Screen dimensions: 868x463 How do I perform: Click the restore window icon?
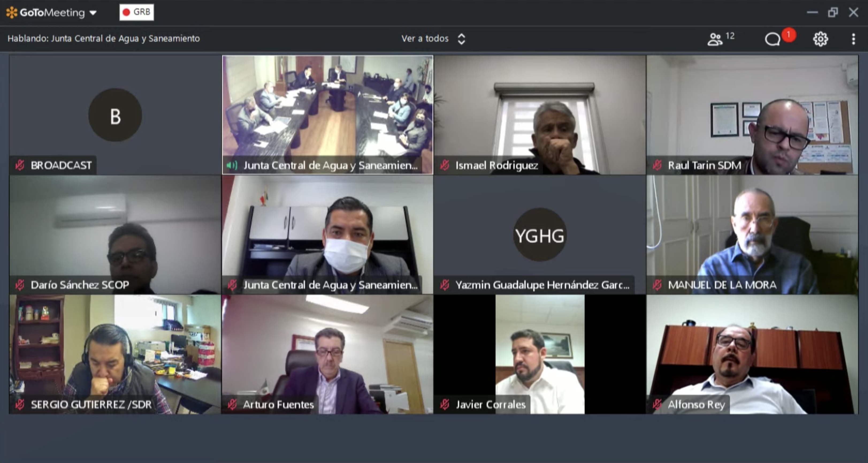coord(833,13)
